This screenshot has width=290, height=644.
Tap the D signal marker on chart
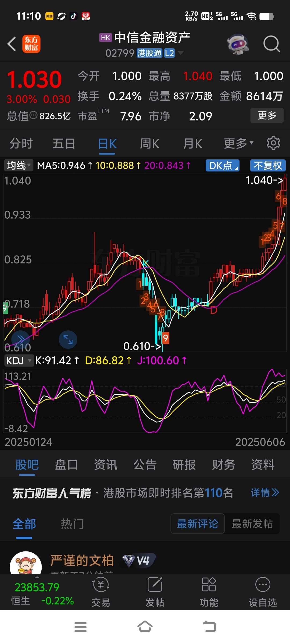tap(213, 310)
